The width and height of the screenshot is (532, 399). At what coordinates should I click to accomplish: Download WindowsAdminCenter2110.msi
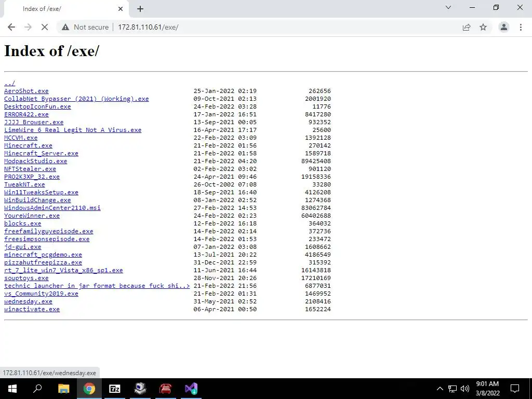pyautogui.click(x=52, y=208)
